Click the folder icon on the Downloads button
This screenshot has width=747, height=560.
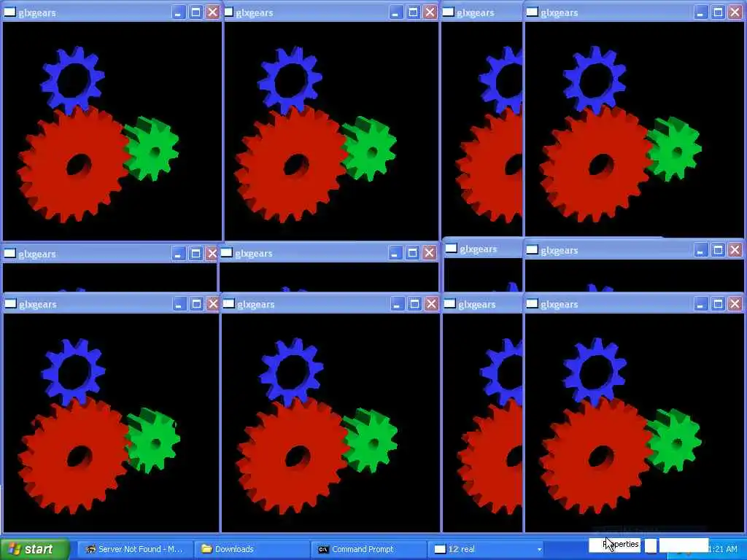[x=206, y=549]
